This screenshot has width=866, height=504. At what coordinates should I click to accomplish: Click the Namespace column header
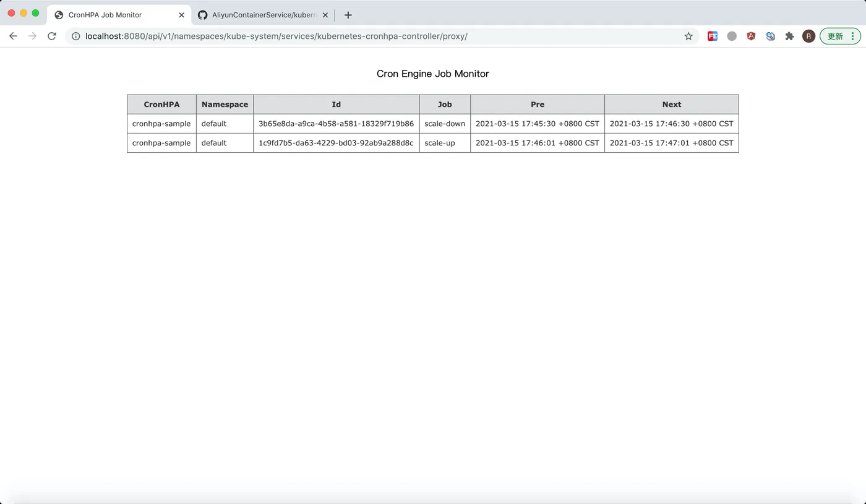pos(225,105)
